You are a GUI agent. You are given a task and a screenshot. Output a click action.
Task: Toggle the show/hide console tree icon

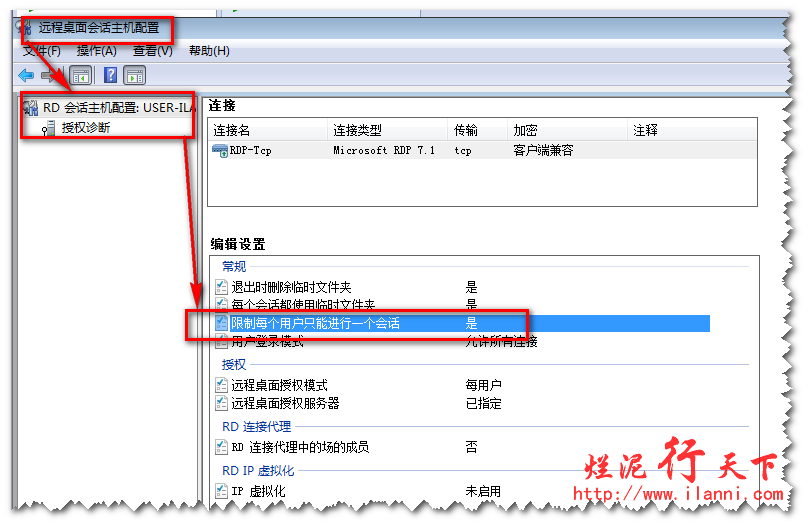tap(81, 76)
